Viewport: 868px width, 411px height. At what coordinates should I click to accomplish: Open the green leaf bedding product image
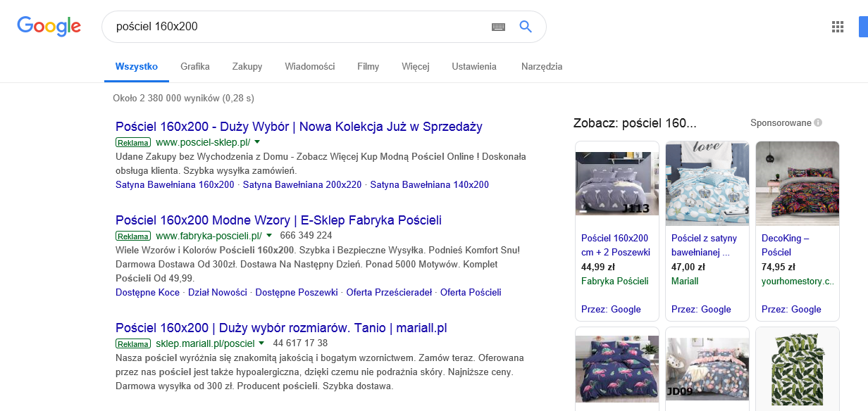click(798, 369)
